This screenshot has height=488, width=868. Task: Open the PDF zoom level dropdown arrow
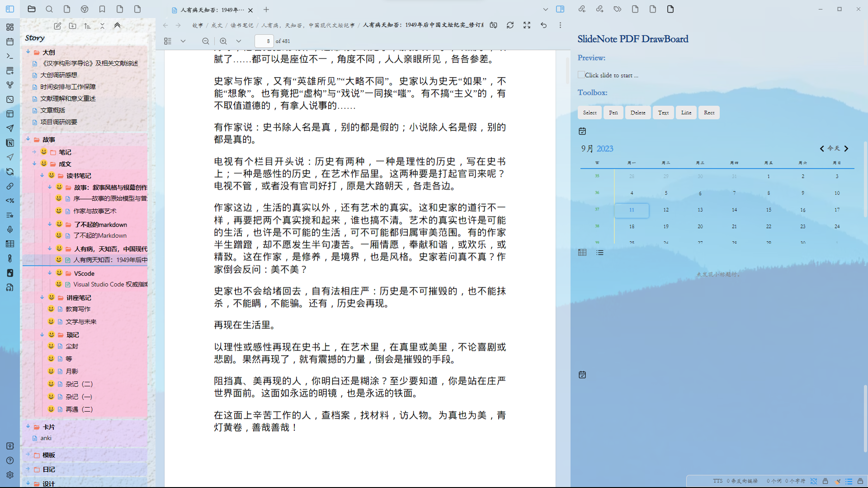click(x=239, y=41)
